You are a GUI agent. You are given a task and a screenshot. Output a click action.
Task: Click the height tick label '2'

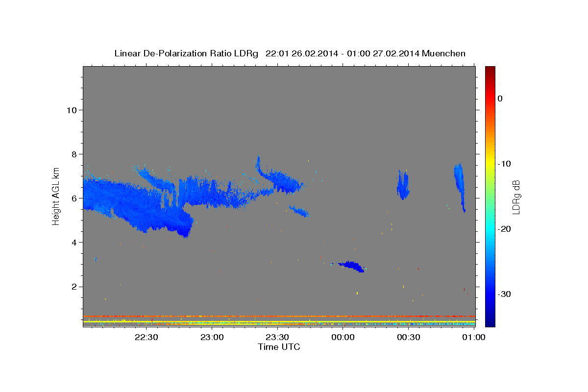click(73, 286)
